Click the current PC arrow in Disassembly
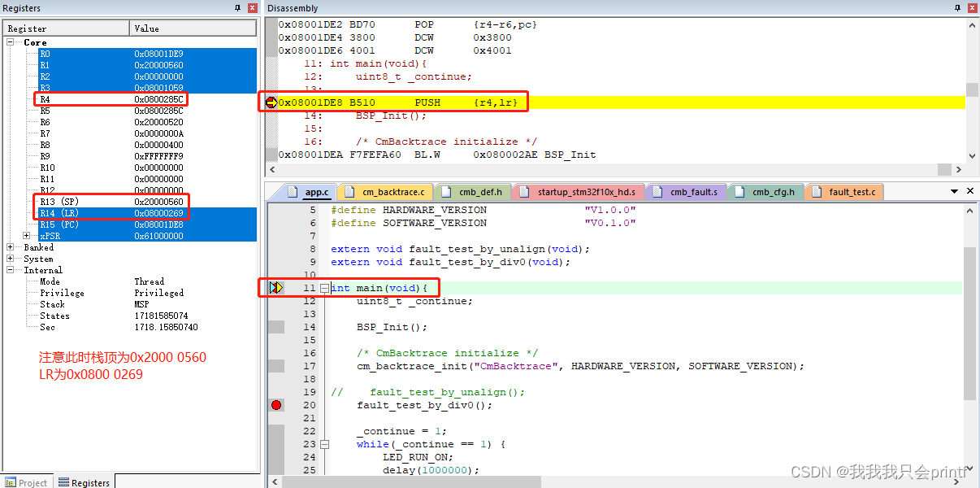This screenshot has width=980, height=488. coord(271,102)
